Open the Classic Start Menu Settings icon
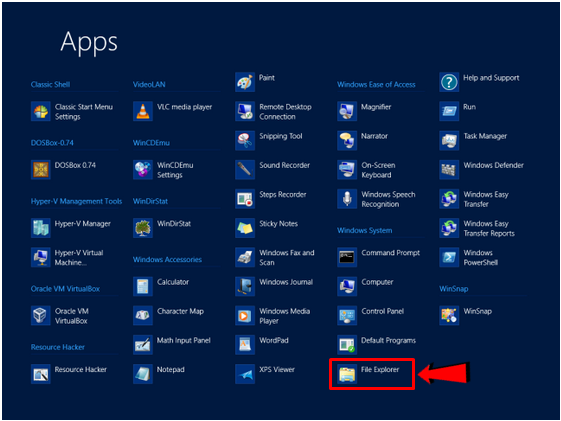Image resolution: width=561 pixels, height=421 pixels. coord(40,111)
